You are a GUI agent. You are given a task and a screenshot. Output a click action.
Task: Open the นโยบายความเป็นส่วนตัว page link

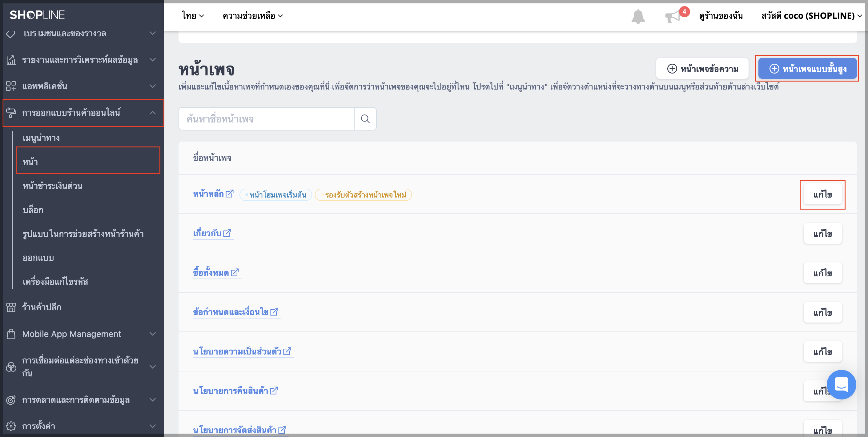(x=237, y=351)
